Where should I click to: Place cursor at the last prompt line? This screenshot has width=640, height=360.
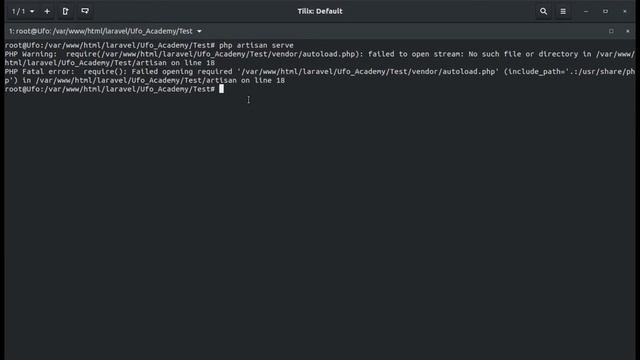(221, 89)
